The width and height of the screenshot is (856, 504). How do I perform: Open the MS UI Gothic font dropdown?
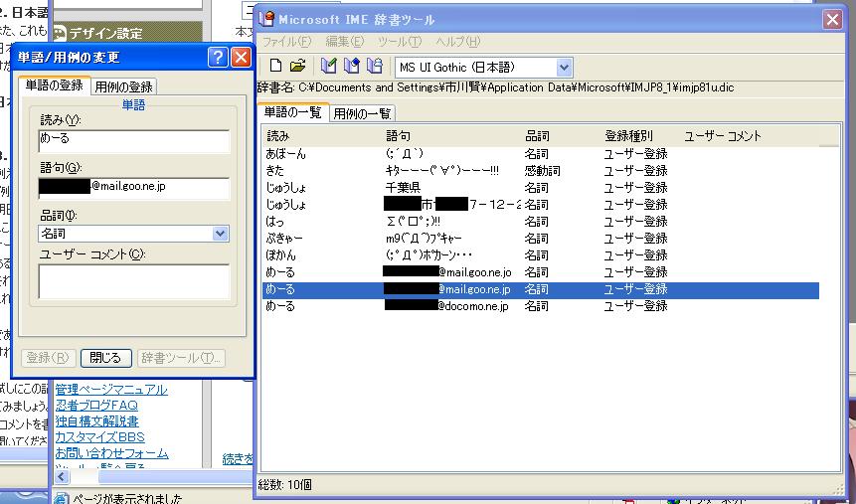coord(564,68)
